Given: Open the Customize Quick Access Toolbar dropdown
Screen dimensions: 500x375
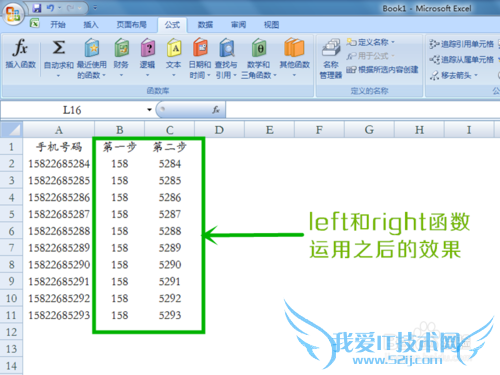Looking at the screenshot, I should (95, 8).
